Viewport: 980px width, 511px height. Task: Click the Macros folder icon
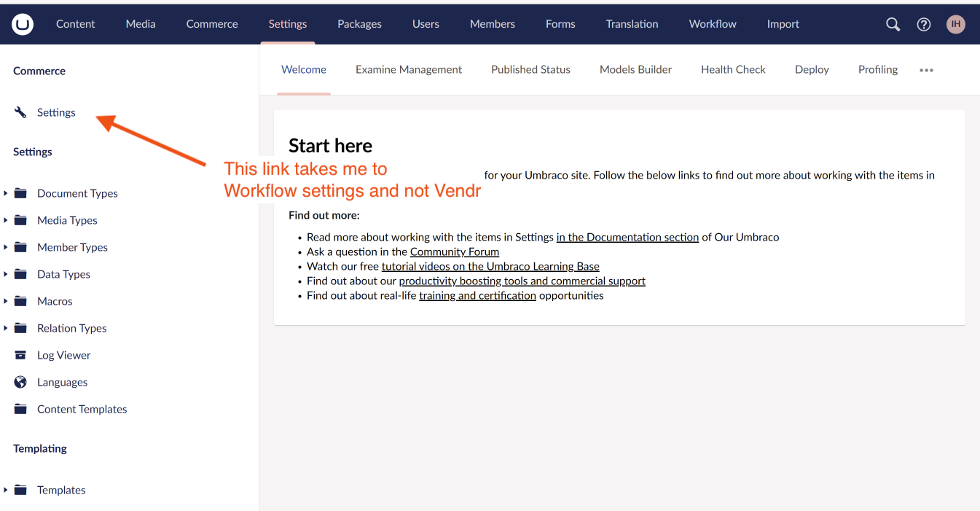(x=20, y=301)
